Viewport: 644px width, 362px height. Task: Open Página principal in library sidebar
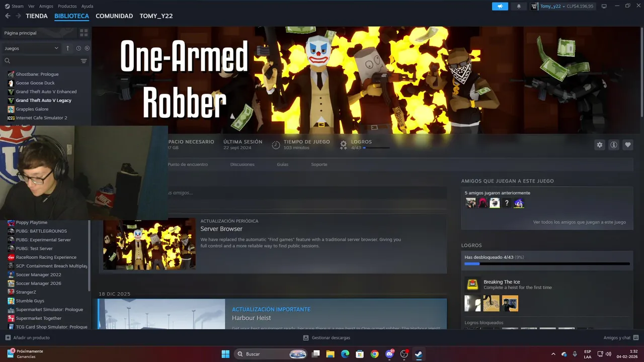20,33
